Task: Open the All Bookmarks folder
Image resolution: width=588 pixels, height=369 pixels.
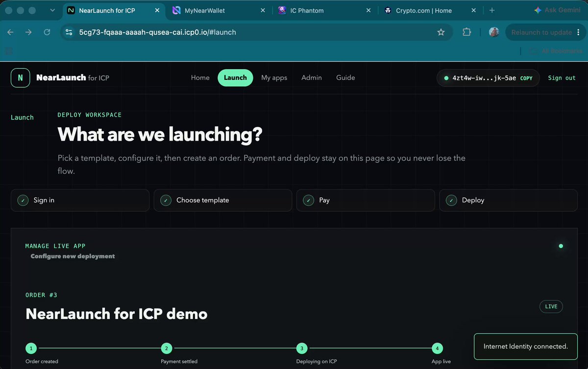Action: point(556,51)
